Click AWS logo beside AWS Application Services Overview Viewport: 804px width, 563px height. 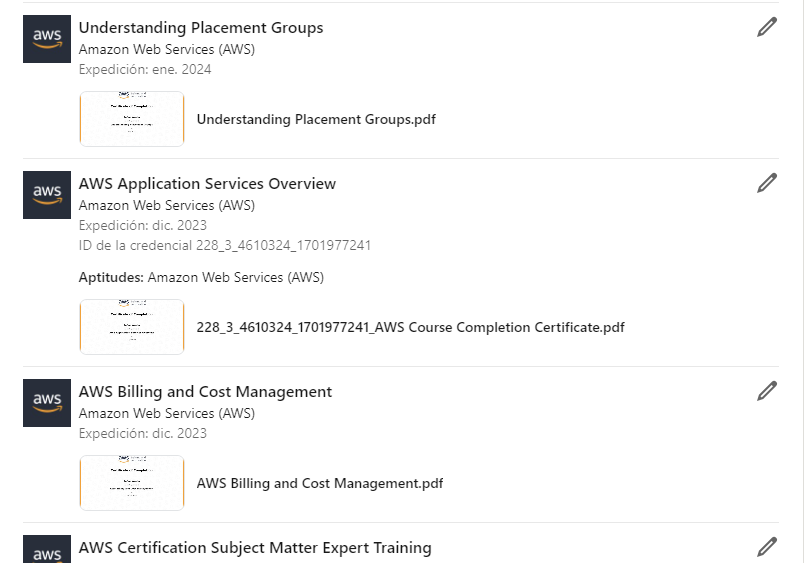47,195
